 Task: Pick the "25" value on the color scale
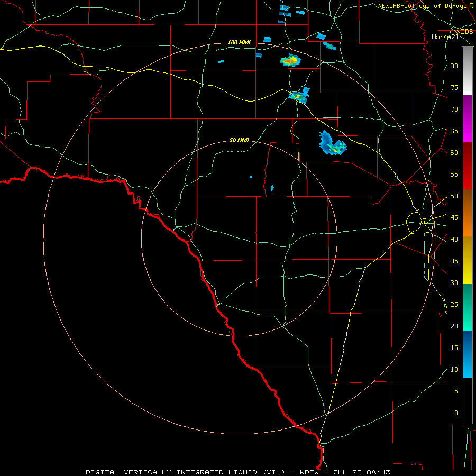pyautogui.click(x=454, y=305)
